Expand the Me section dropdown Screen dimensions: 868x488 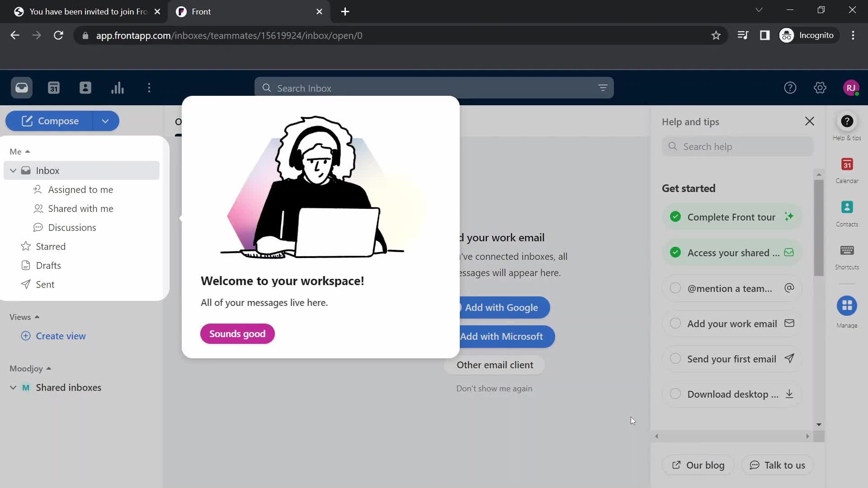[20, 151]
